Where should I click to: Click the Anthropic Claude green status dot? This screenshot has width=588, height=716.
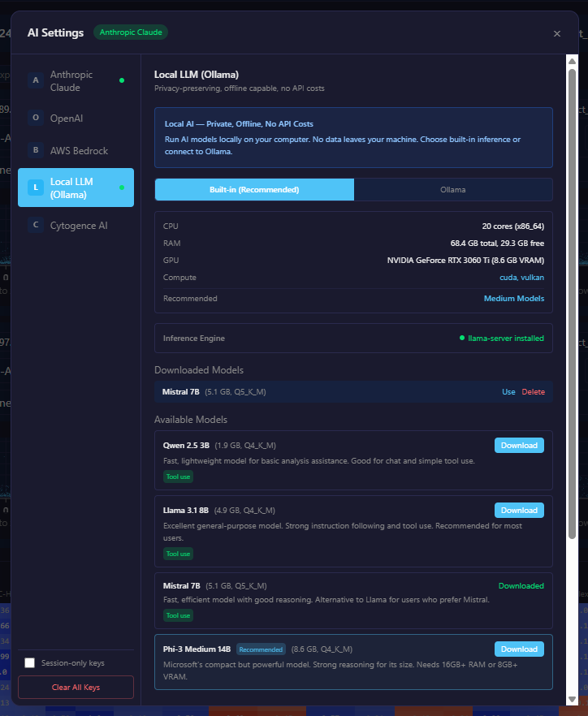[x=122, y=80]
